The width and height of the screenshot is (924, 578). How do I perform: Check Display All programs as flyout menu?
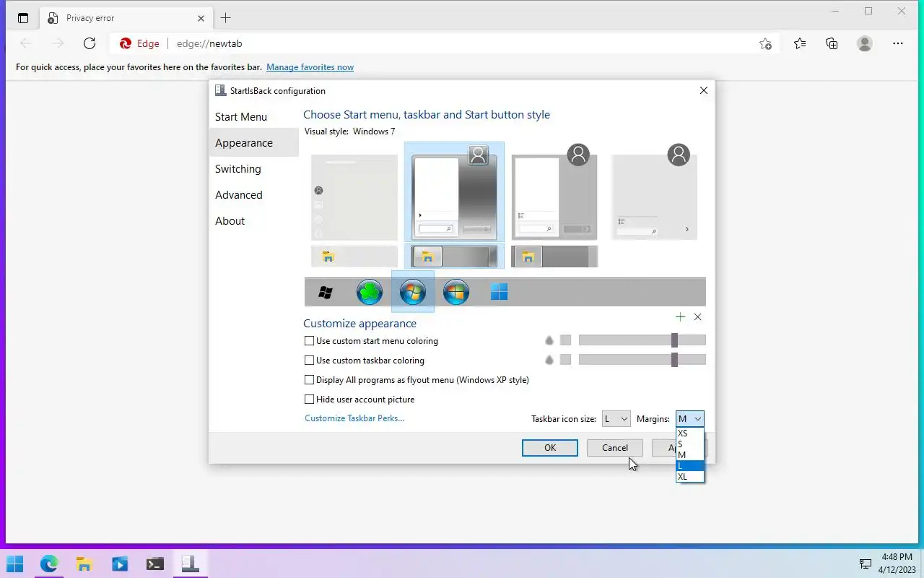pyautogui.click(x=309, y=379)
